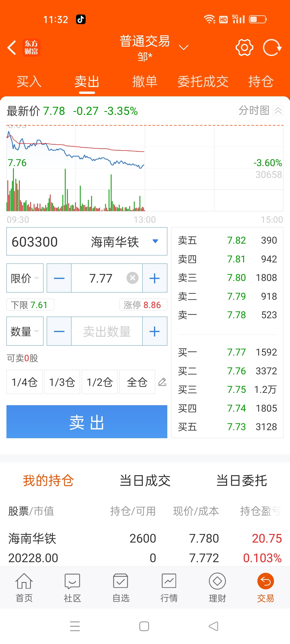Screen dimensions: 290x644
Task: Go to the 持仓 tab
Action: pyautogui.click(x=261, y=82)
